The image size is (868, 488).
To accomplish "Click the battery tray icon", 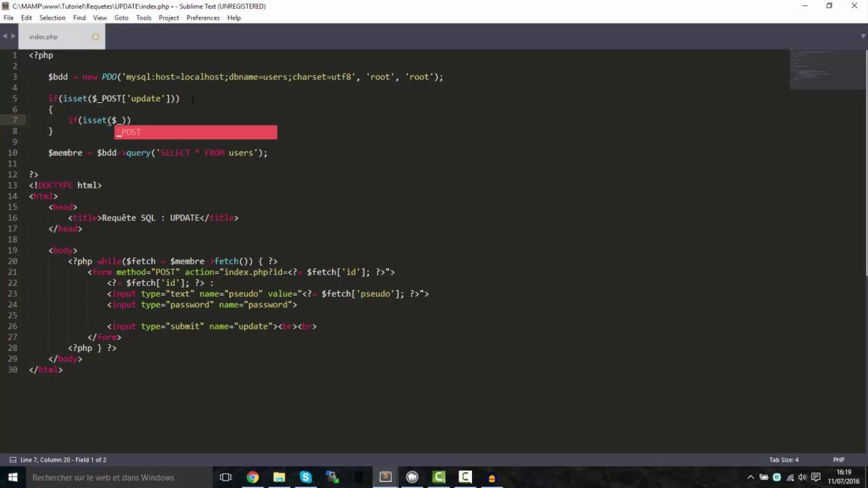I will click(764, 477).
